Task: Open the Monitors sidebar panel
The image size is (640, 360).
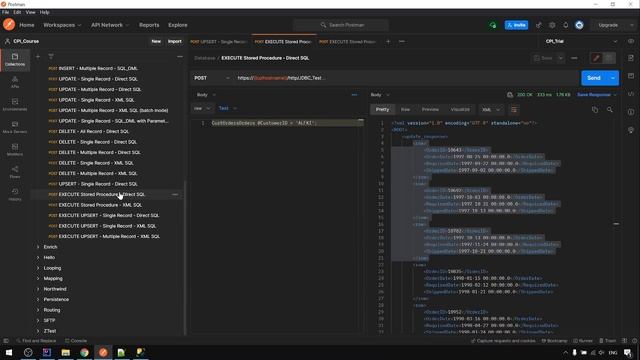Action: [15, 150]
